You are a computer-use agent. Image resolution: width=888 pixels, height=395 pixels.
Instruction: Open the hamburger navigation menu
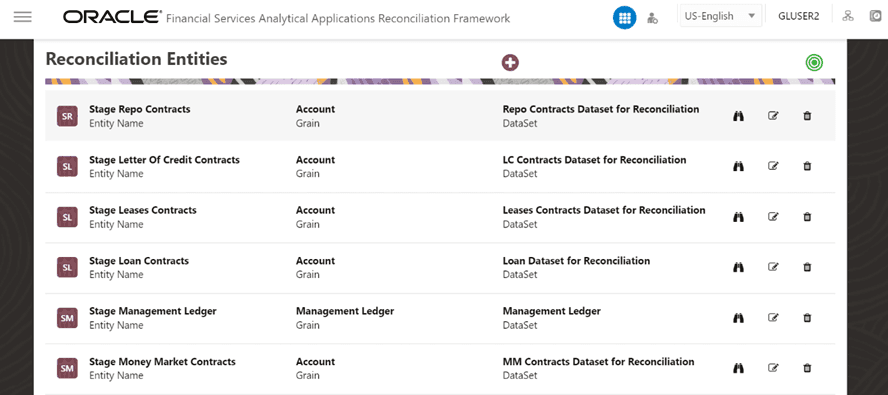tap(23, 17)
